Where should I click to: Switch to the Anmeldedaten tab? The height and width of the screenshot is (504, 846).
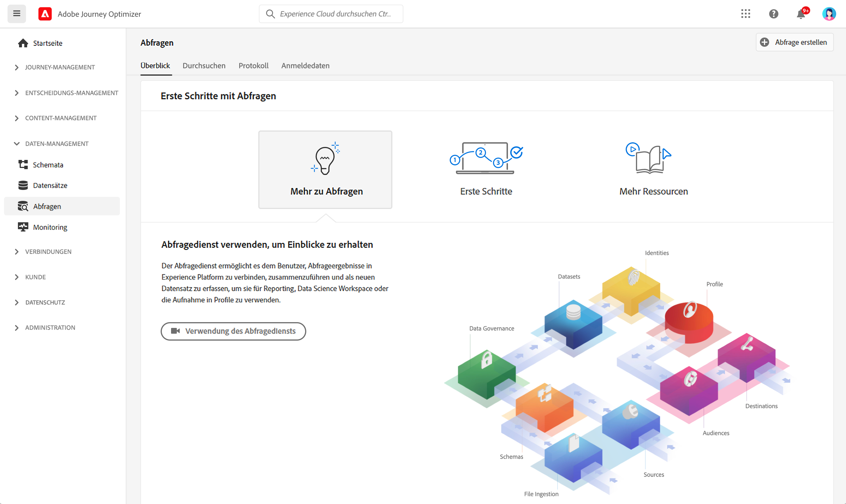[305, 66]
